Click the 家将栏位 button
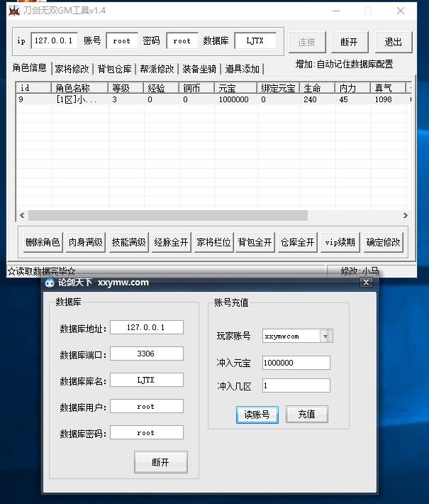Viewport: 429px width, 504px height. [x=214, y=242]
